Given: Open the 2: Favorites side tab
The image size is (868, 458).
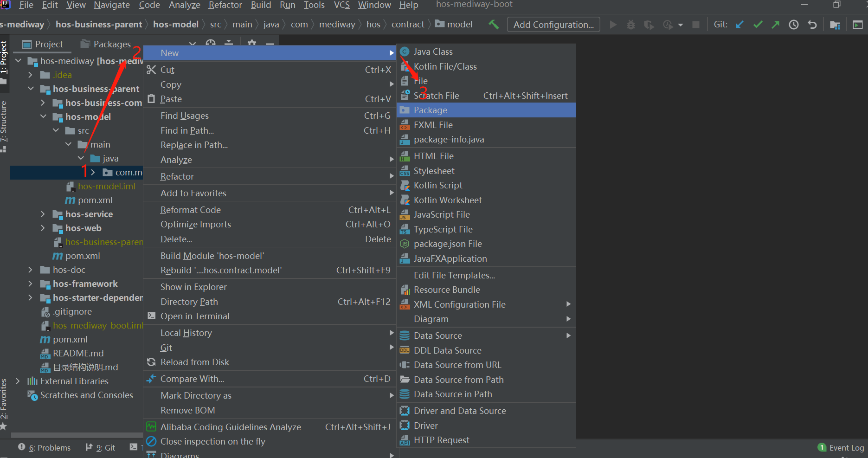Looking at the screenshot, I should 4,404.
